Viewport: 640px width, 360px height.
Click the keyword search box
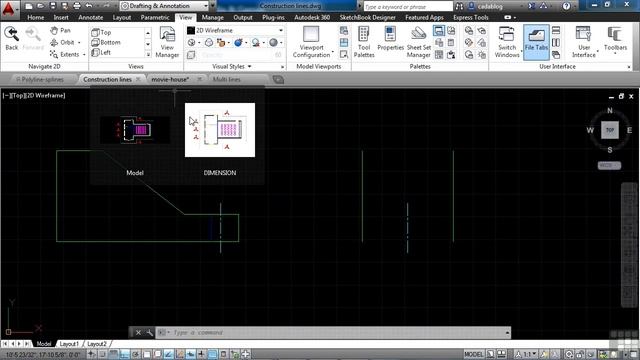click(x=408, y=7)
